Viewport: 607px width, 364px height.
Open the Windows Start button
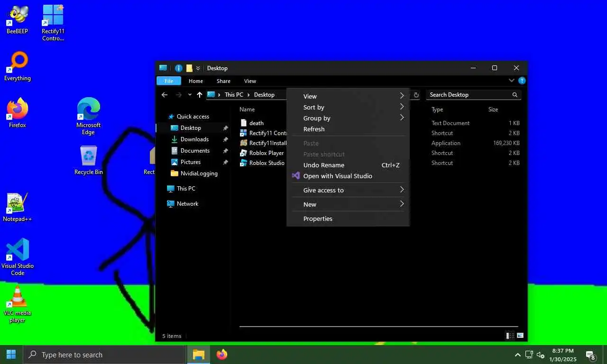[11, 355]
